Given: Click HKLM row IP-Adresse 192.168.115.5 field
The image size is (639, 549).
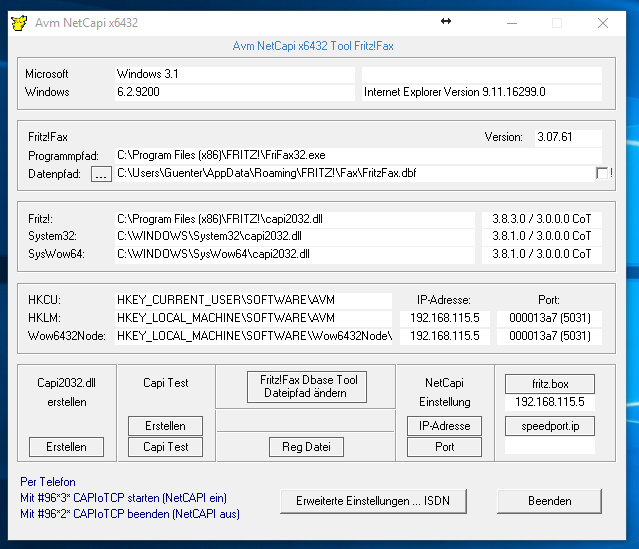Looking at the screenshot, I should 445,318.
